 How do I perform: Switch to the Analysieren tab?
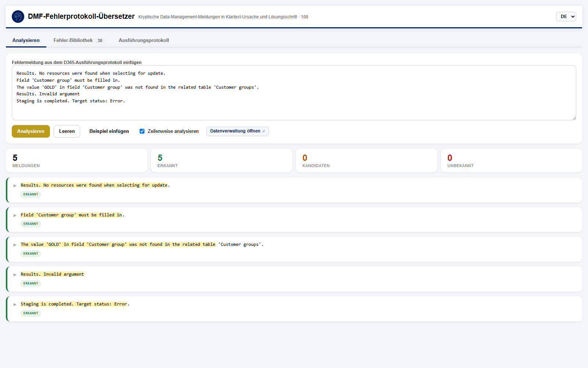(26, 40)
